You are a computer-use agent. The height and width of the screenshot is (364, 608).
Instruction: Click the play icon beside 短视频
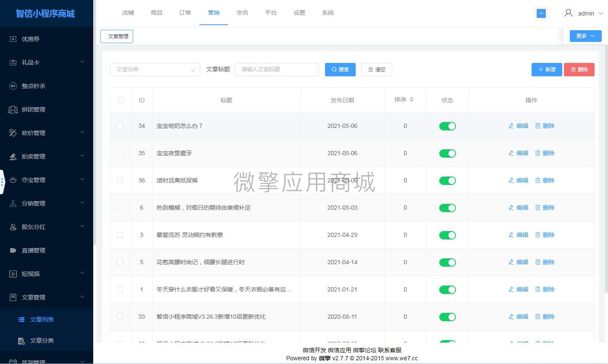pos(13,274)
